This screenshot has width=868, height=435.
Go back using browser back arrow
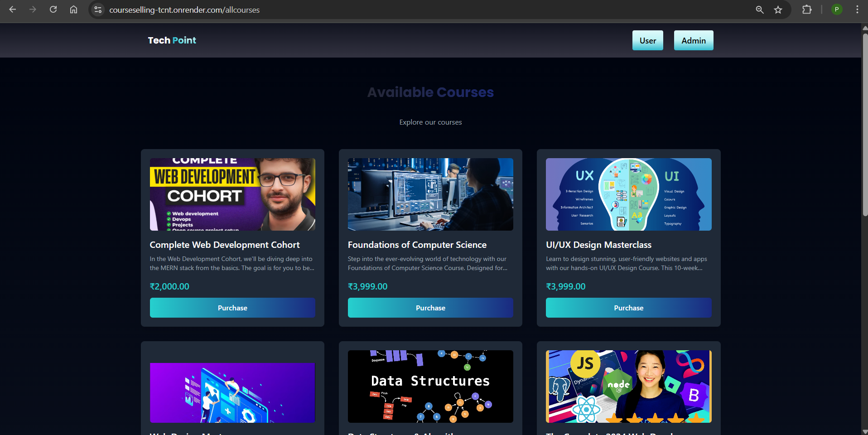13,10
